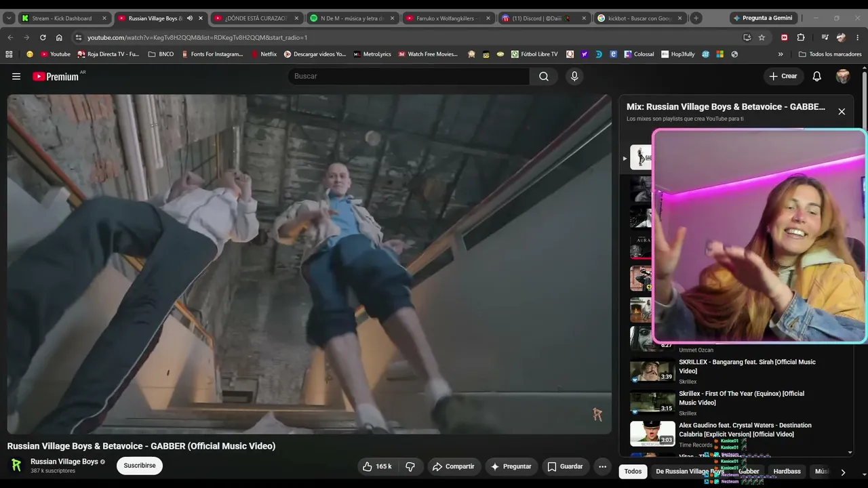Viewport: 868px width, 488px height.
Task: Switch to Stream - Kick Dashboard tab
Action: coord(64,18)
